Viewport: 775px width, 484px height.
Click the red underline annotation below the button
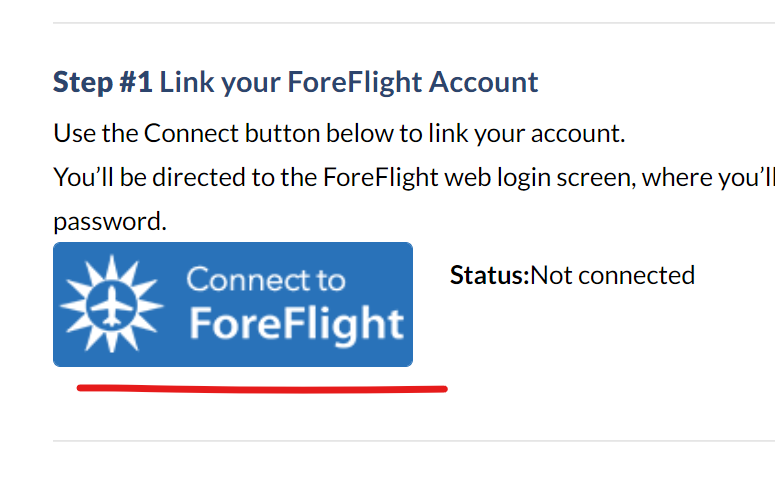[262, 389]
